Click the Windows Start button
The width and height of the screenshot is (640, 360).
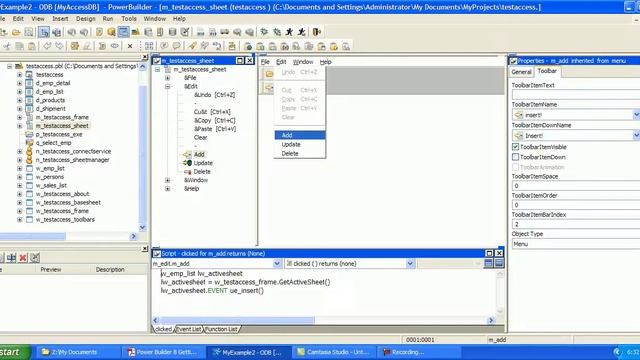tap(15, 352)
